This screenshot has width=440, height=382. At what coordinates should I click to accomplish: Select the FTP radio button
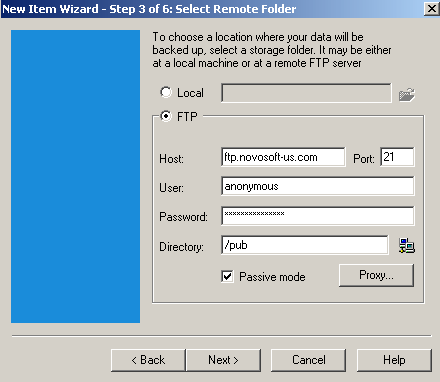[x=166, y=116]
